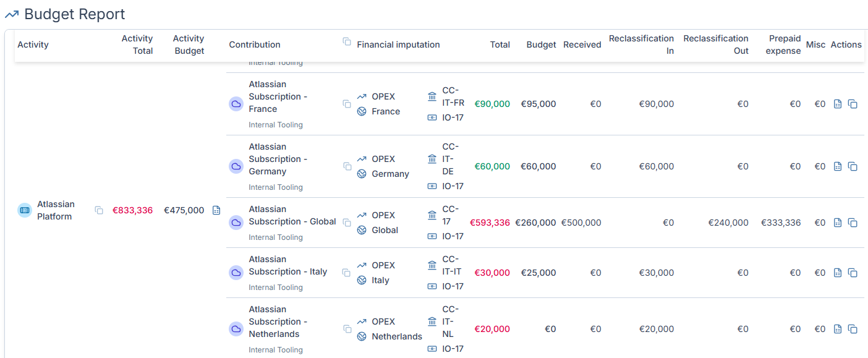
Task: Click the cloud icon for Atlassian Subscription - Netherlands
Action: pos(236,329)
